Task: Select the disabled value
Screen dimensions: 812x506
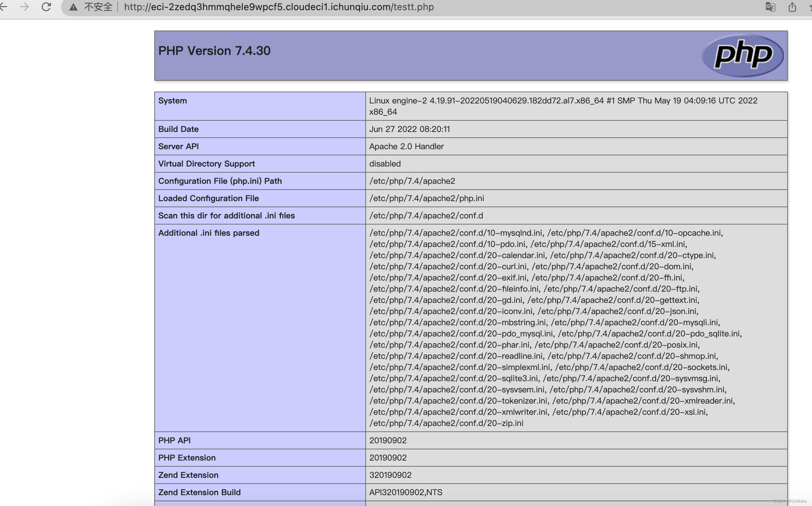Action: [385, 164]
